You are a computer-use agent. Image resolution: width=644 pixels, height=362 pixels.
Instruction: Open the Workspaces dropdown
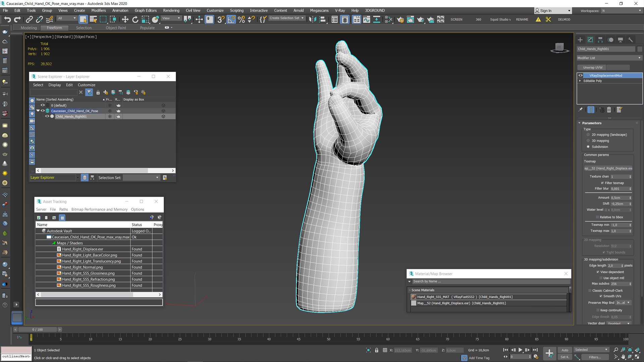tap(621, 11)
